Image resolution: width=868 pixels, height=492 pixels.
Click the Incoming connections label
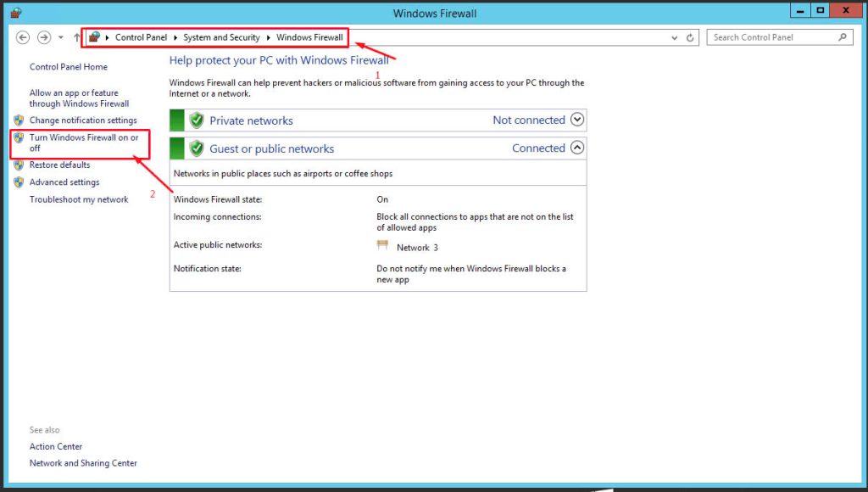pos(217,216)
